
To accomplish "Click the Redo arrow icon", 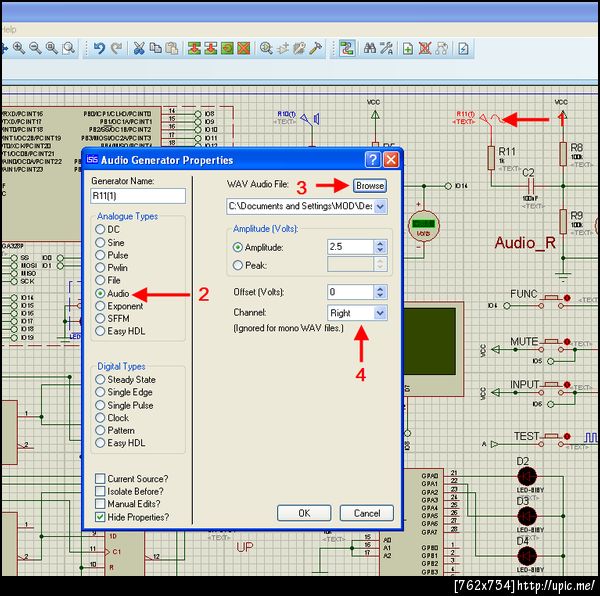I will point(116,48).
